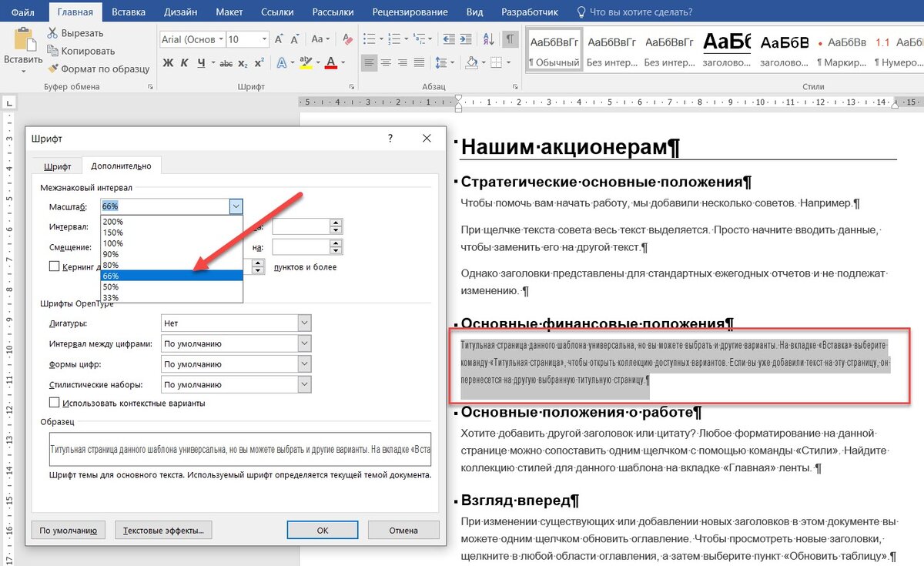This screenshot has height=566, width=924.
Task: Click the dialog help question mark
Action: (390, 138)
